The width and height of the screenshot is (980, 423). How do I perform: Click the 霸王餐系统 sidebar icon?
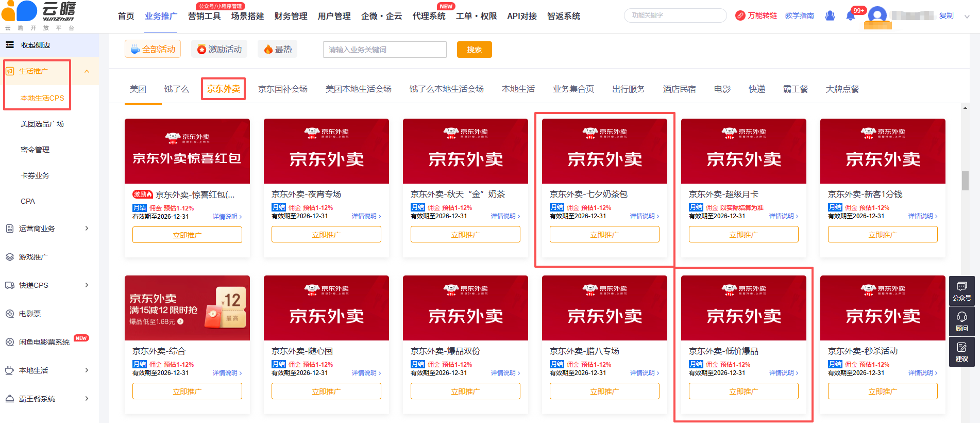(x=10, y=399)
